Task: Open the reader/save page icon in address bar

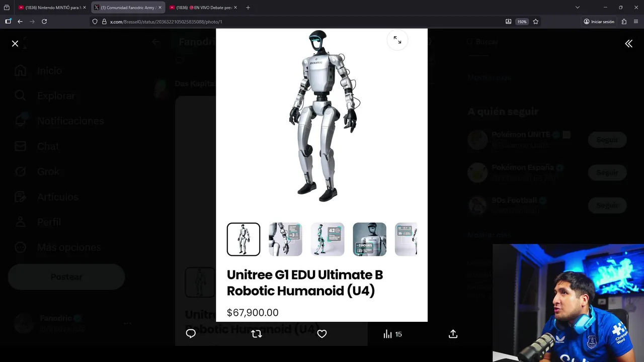Action: (x=508, y=22)
